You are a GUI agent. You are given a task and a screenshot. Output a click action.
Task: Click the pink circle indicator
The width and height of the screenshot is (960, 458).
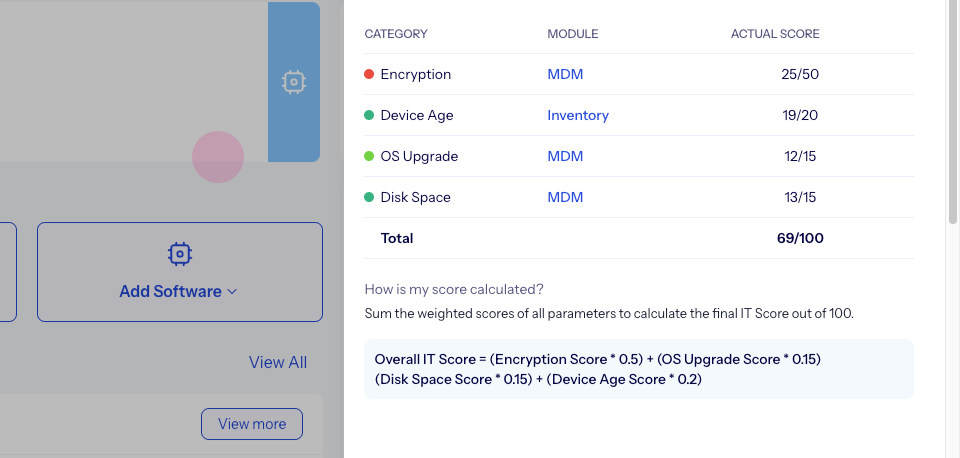coord(218,157)
